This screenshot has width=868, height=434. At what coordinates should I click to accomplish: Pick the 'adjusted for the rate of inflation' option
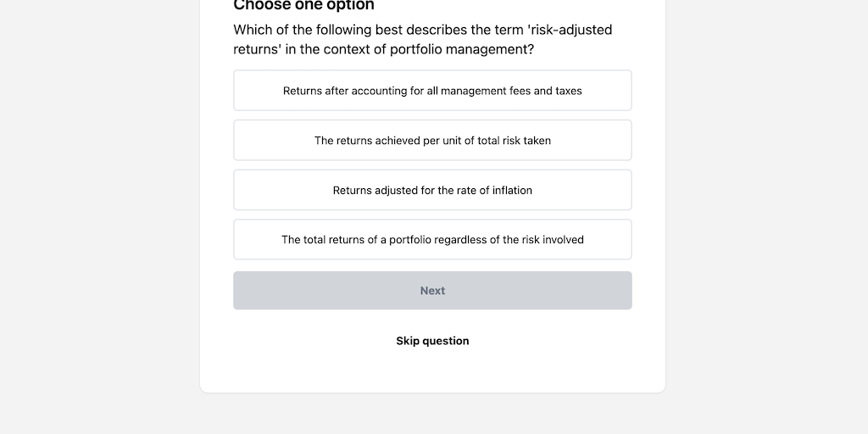click(x=432, y=191)
